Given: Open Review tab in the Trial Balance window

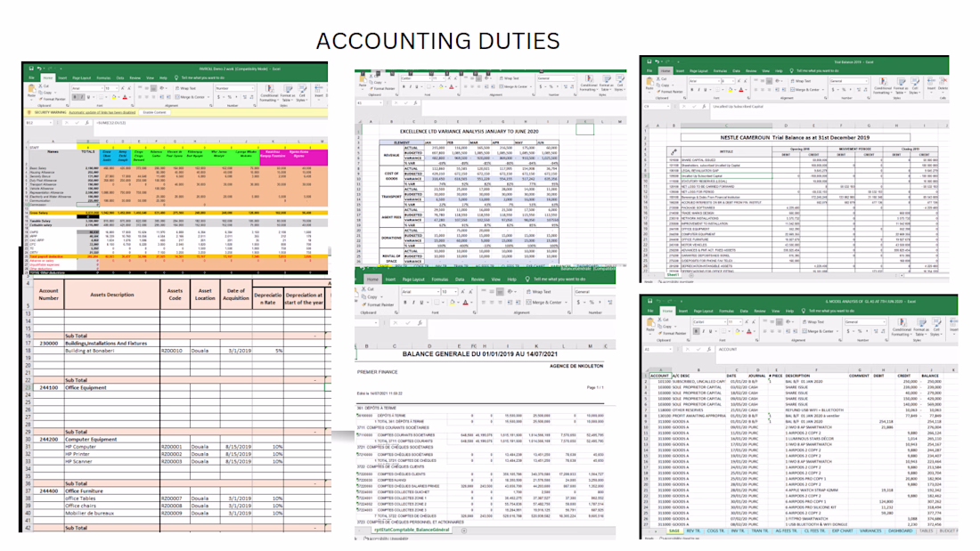Looking at the screenshot, I should click(x=751, y=70).
